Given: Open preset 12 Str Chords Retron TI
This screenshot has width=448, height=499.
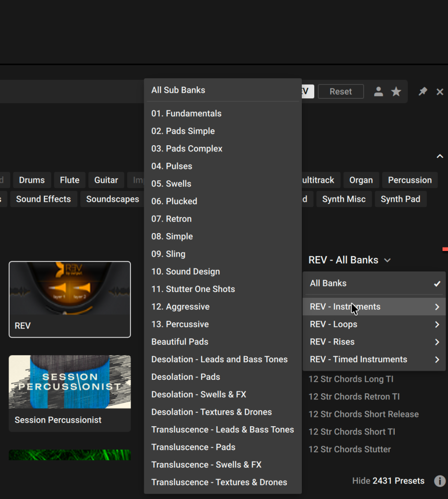Looking at the screenshot, I should [354, 397].
